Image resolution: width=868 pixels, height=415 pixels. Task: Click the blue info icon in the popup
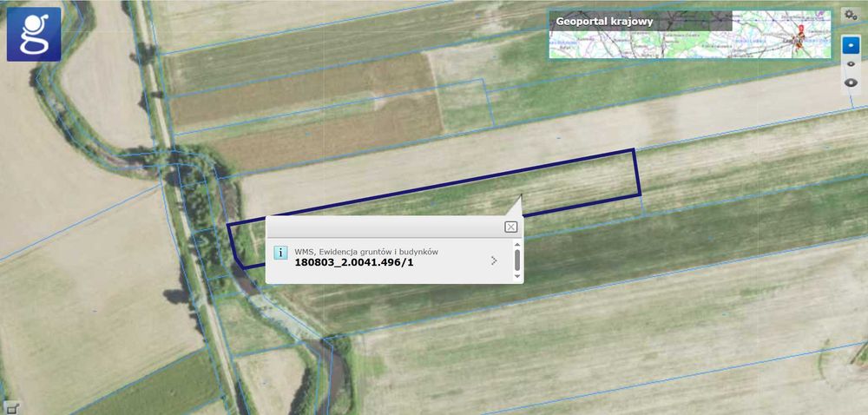pos(280,253)
